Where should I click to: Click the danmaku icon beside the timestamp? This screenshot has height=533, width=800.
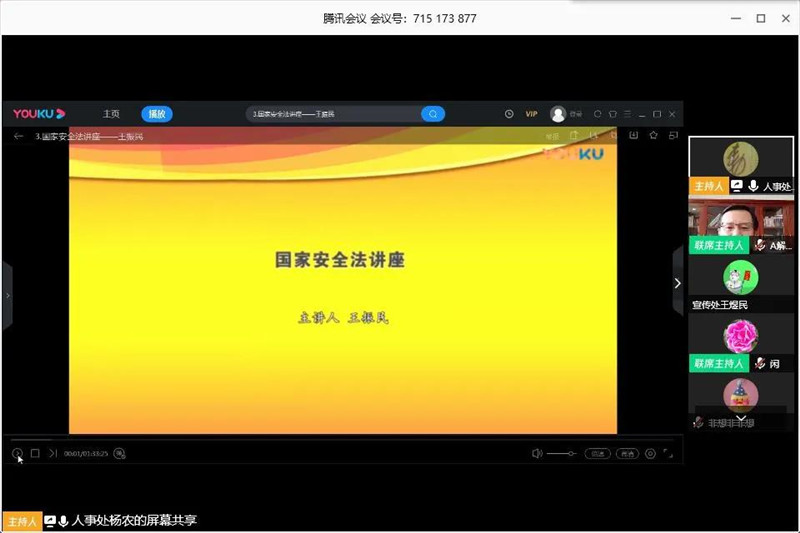(x=119, y=453)
